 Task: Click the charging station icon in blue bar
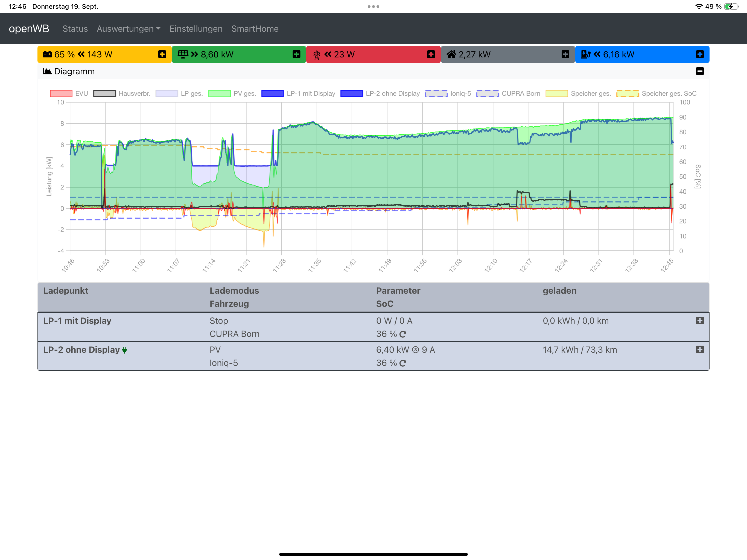click(x=585, y=54)
